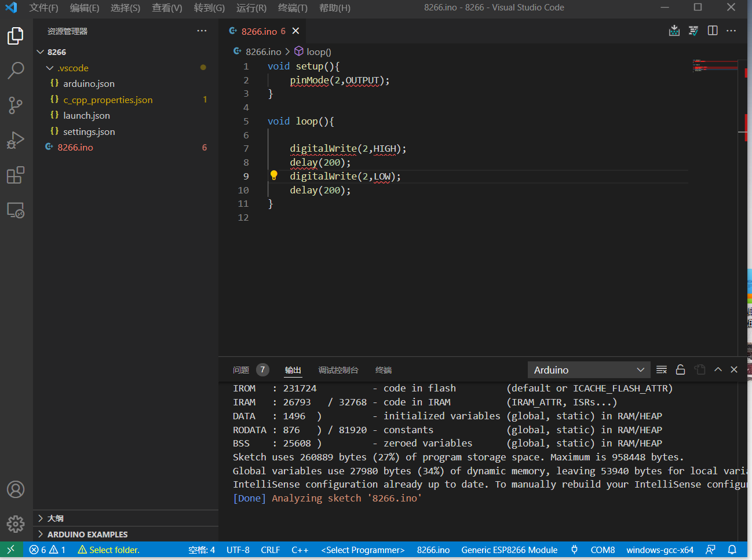
Task: Open Explorer panel more actions menu
Action: point(202,31)
